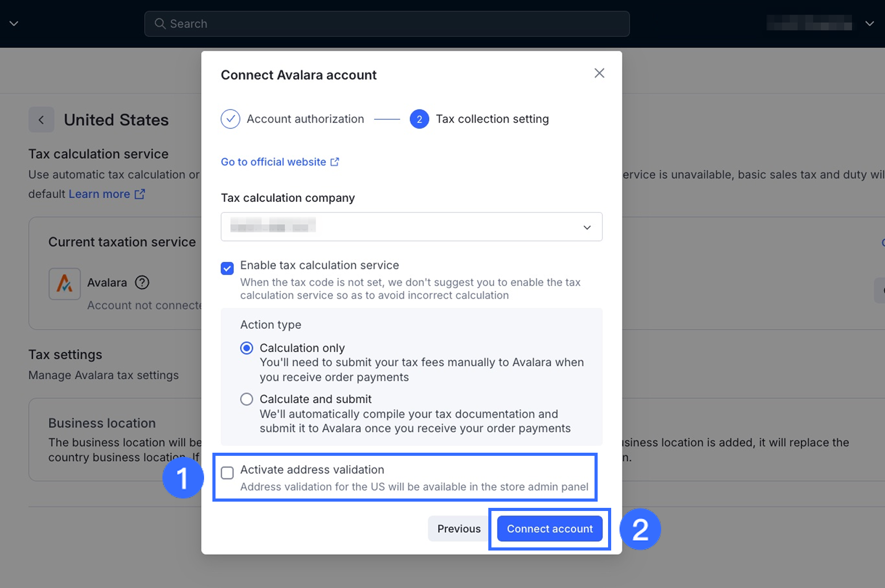The width and height of the screenshot is (885, 588).
Task: Click the Previous button
Action: 459,529
